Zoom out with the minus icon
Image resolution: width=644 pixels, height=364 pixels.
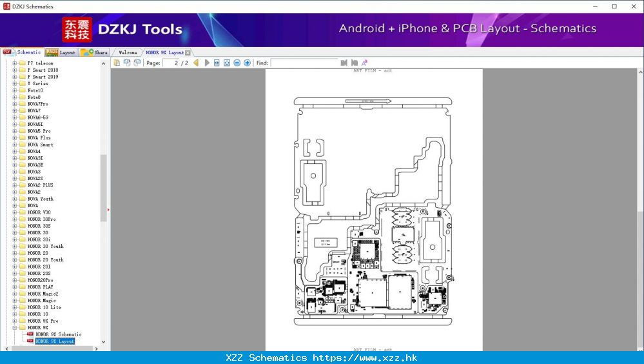pos(237,63)
